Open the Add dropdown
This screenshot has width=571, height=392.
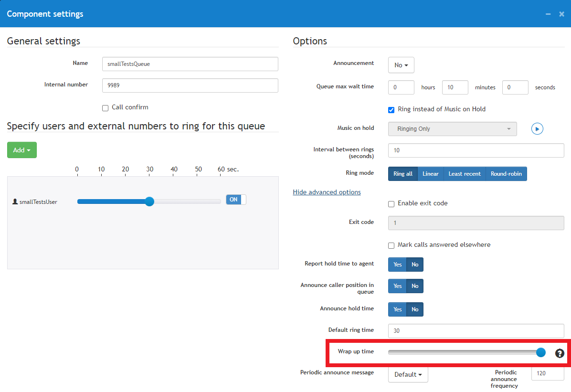click(x=22, y=150)
